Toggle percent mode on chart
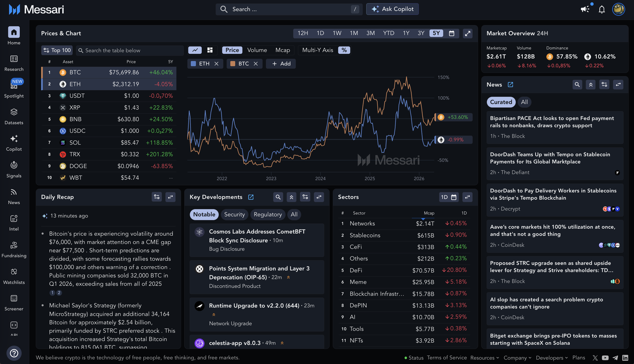 point(344,50)
